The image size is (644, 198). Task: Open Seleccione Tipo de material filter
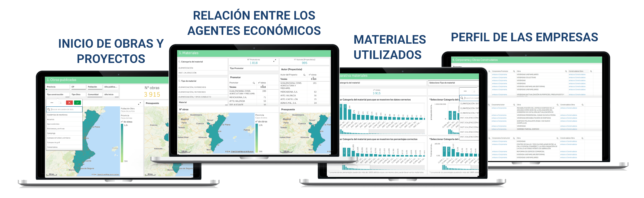pos(453,83)
